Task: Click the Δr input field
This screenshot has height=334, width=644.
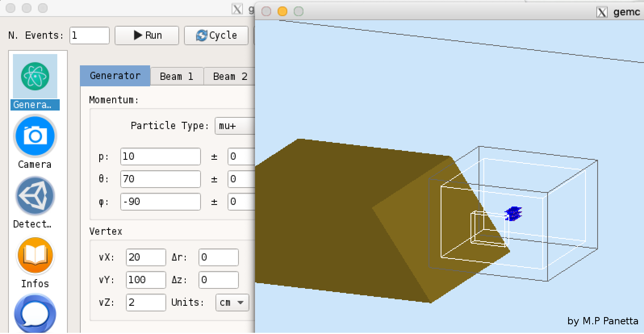Action: click(x=219, y=257)
